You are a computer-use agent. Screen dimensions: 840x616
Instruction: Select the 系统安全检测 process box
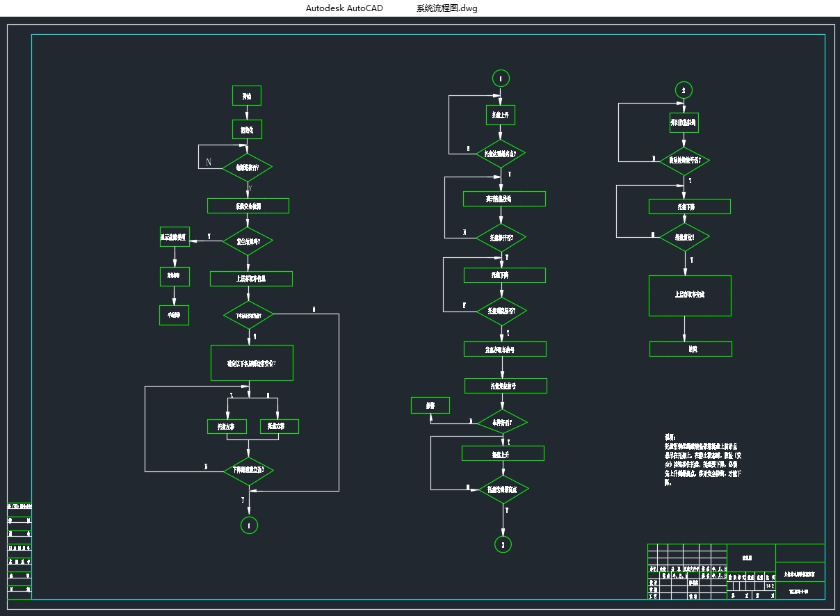pyautogui.click(x=248, y=206)
